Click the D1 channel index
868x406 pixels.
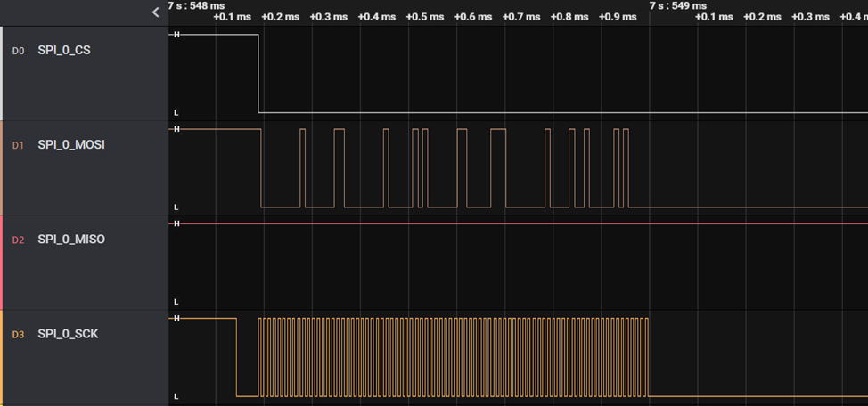(x=18, y=145)
